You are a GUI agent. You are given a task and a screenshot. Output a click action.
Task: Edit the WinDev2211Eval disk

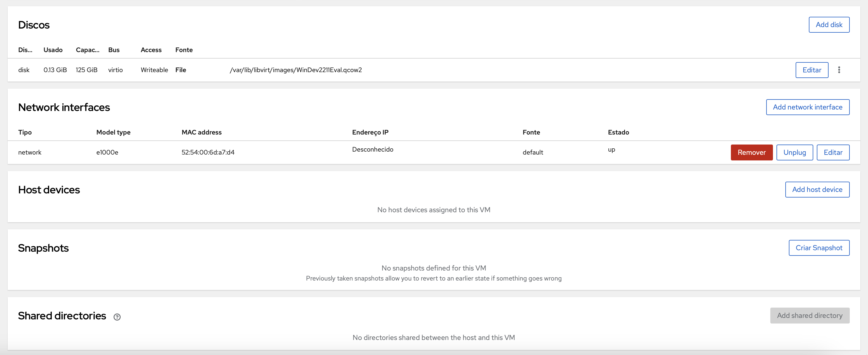[x=812, y=70]
